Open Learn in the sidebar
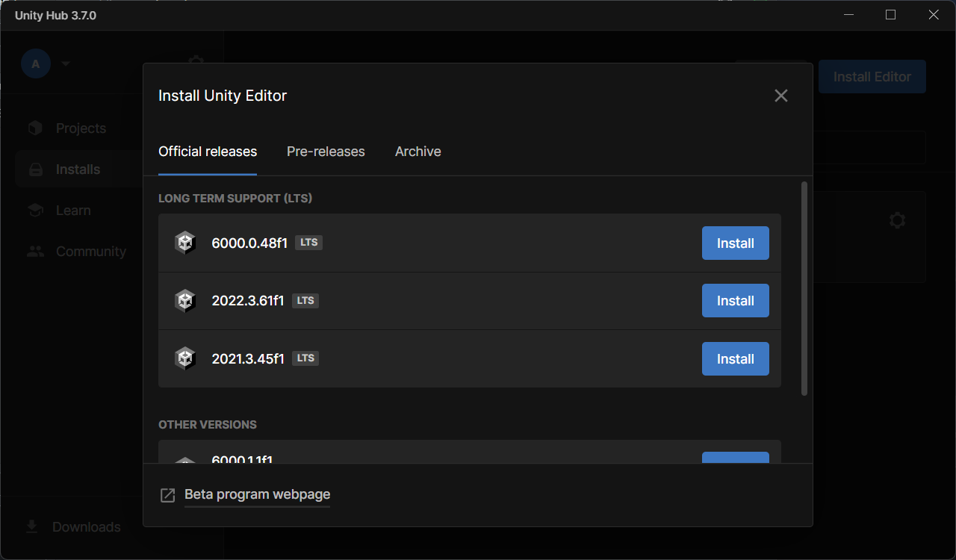This screenshot has width=956, height=560. pyautogui.click(x=73, y=211)
